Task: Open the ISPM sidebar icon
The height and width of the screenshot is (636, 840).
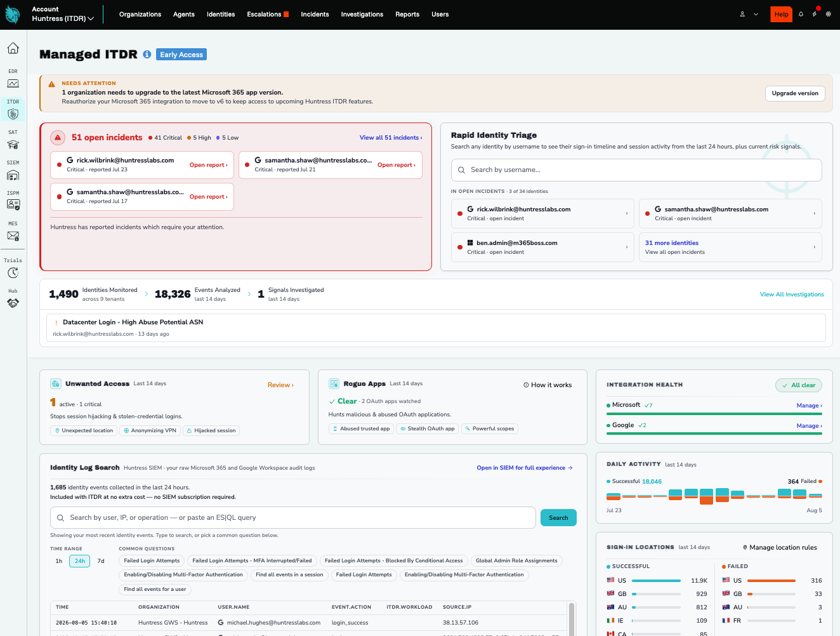Action: 13,205
